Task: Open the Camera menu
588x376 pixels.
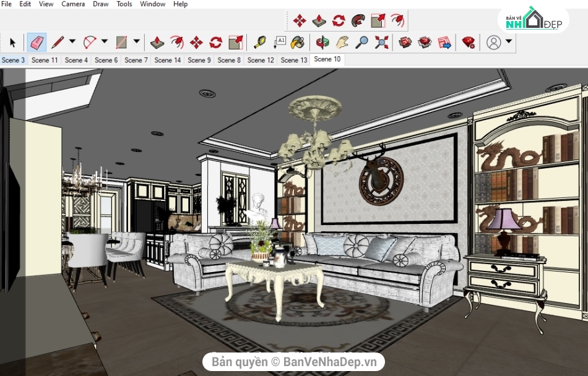Action: pos(73,4)
